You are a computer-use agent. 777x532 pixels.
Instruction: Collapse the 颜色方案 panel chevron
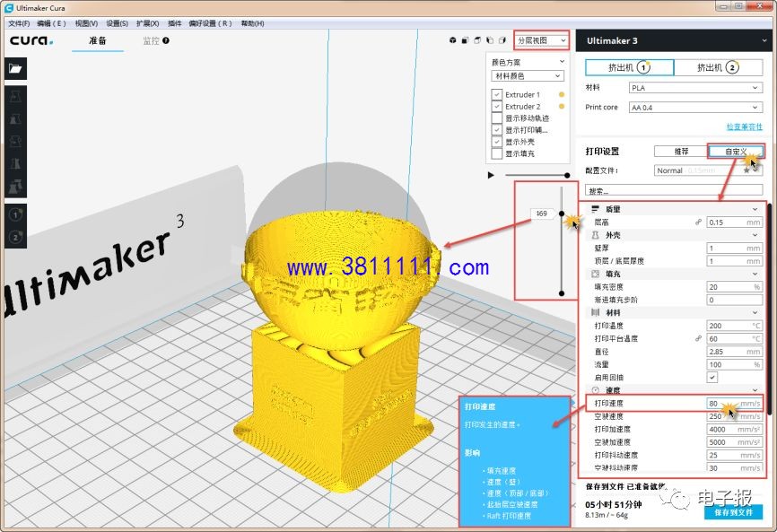pyautogui.click(x=562, y=61)
